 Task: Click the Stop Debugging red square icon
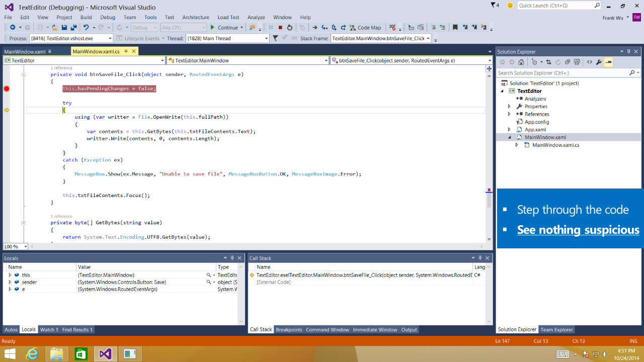click(x=280, y=28)
